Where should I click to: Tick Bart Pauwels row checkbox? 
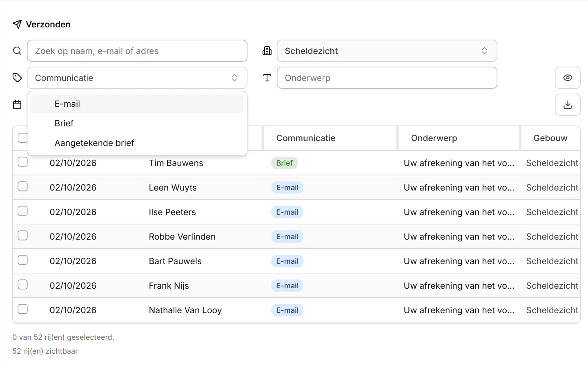tap(23, 260)
